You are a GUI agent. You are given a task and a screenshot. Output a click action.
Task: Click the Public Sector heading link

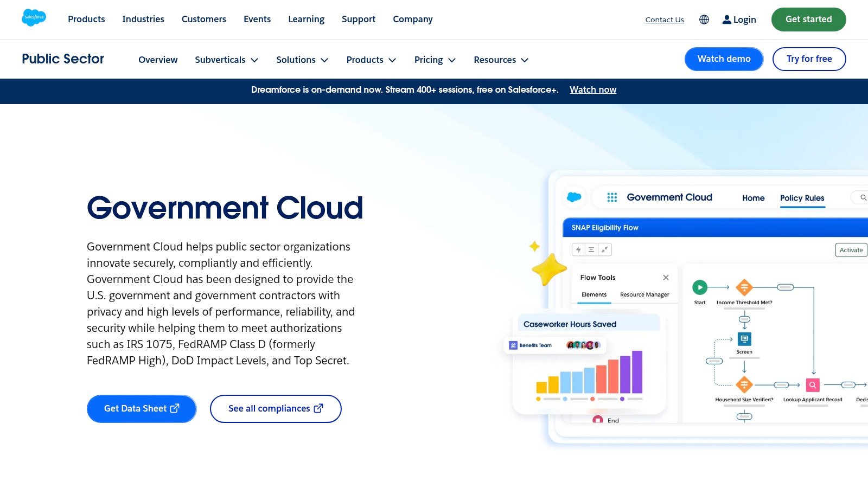pos(63,59)
